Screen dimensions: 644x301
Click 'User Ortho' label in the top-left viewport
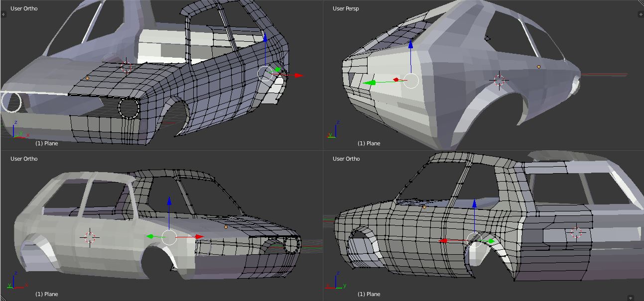[24, 8]
